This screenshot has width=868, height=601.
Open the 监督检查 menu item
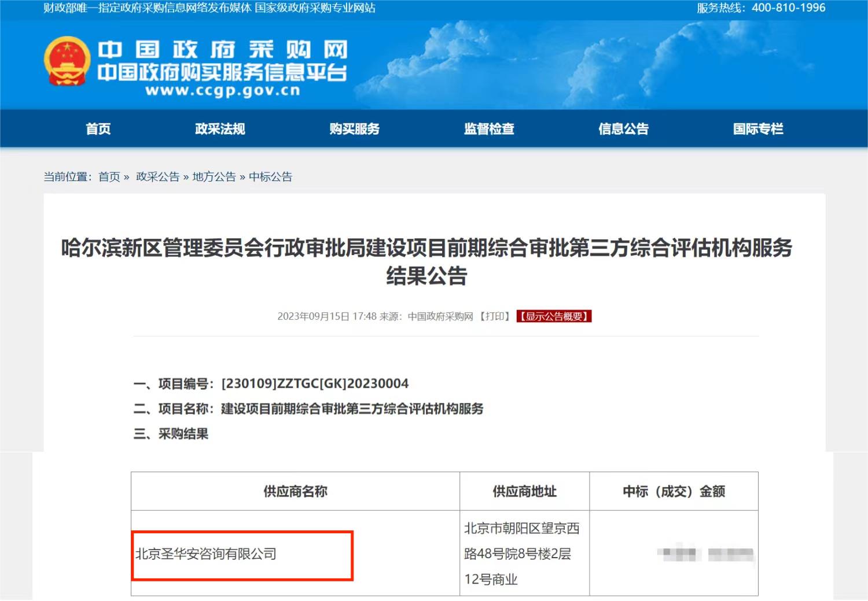coord(489,129)
